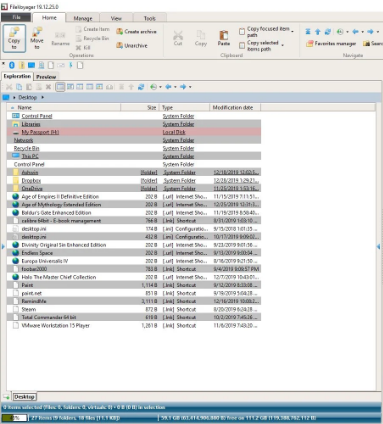Click the Desktop tab at pane bottom
Screen dimensions: 383x424
click(24, 397)
